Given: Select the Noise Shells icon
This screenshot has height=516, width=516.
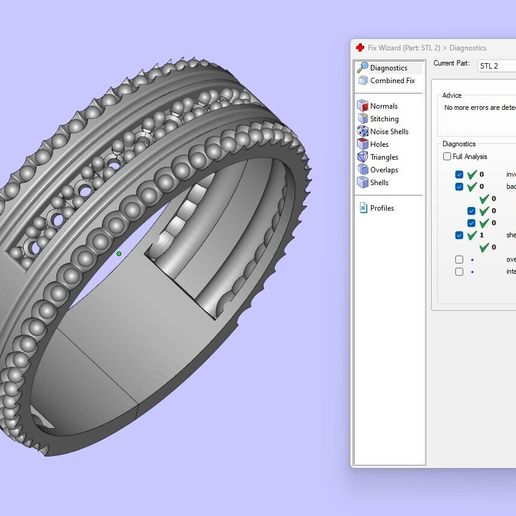Looking at the screenshot, I should pyautogui.click(x=363, y=131).
